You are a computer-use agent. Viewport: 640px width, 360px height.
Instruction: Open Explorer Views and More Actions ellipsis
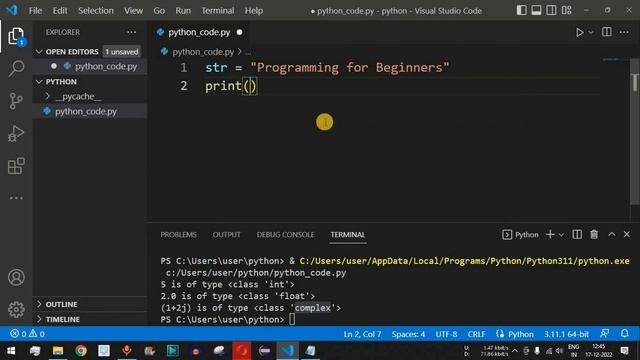[131, 32]
